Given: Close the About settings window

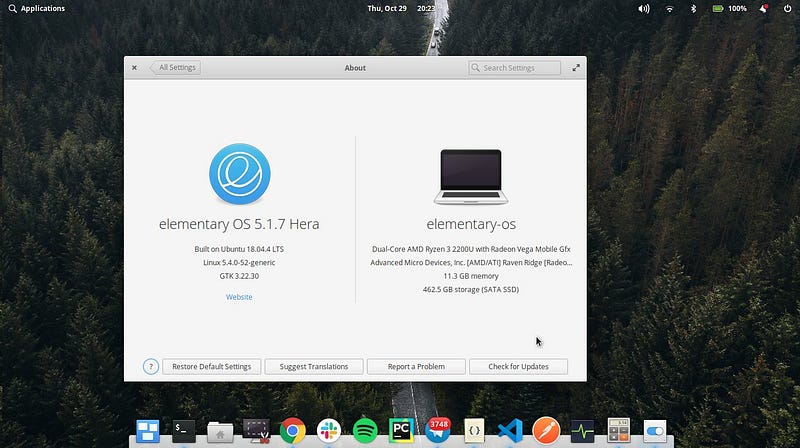Looking at the screenshot, I should (x=134, y=67).
